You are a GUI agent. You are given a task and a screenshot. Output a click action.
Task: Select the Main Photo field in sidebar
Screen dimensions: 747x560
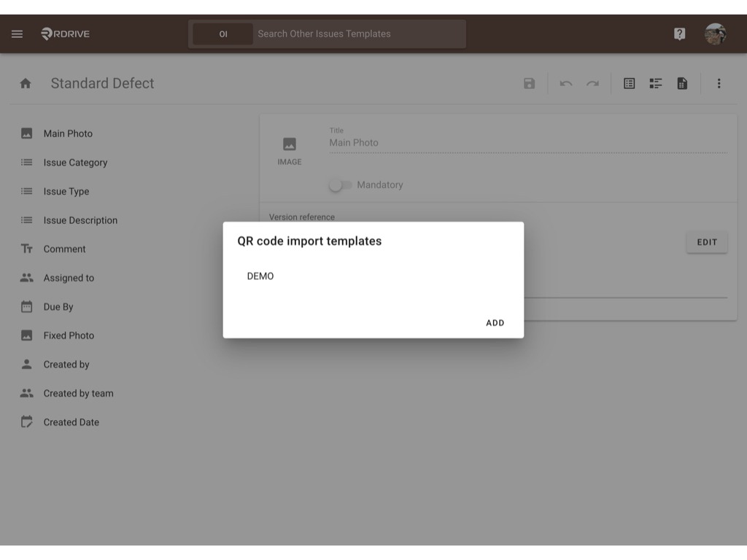click(68, 134)
